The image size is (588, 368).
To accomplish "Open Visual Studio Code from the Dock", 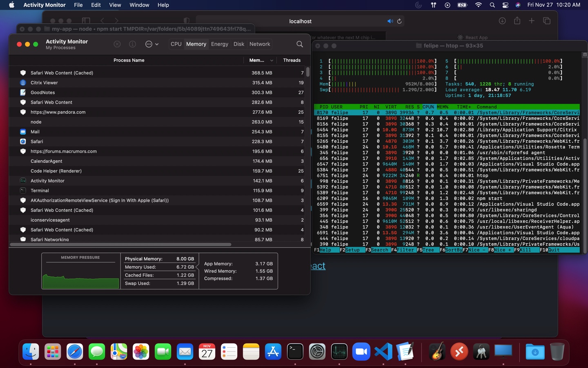I will [383, 352].
